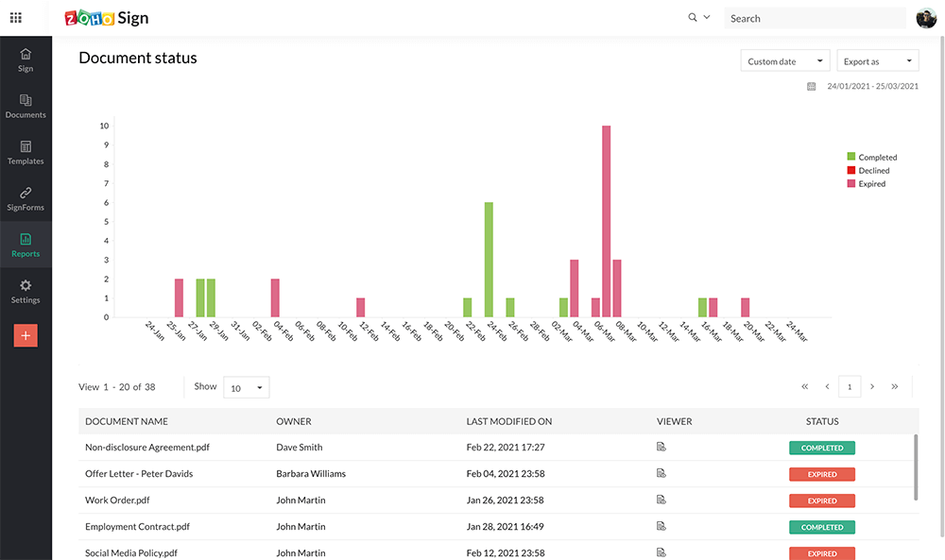Viewport: 945px width, 560px height.
Task: Expand the Custom date dropdown
Action: 785,60
